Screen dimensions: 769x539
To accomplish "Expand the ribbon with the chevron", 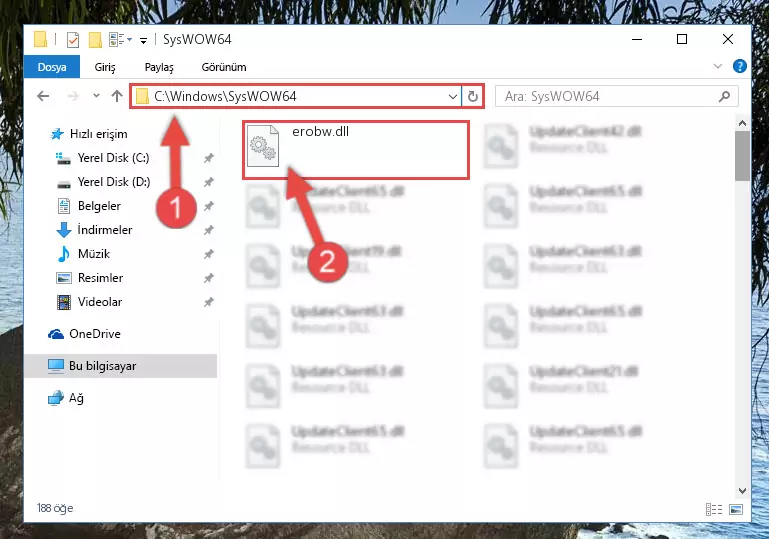I will (x=718, y=66).
